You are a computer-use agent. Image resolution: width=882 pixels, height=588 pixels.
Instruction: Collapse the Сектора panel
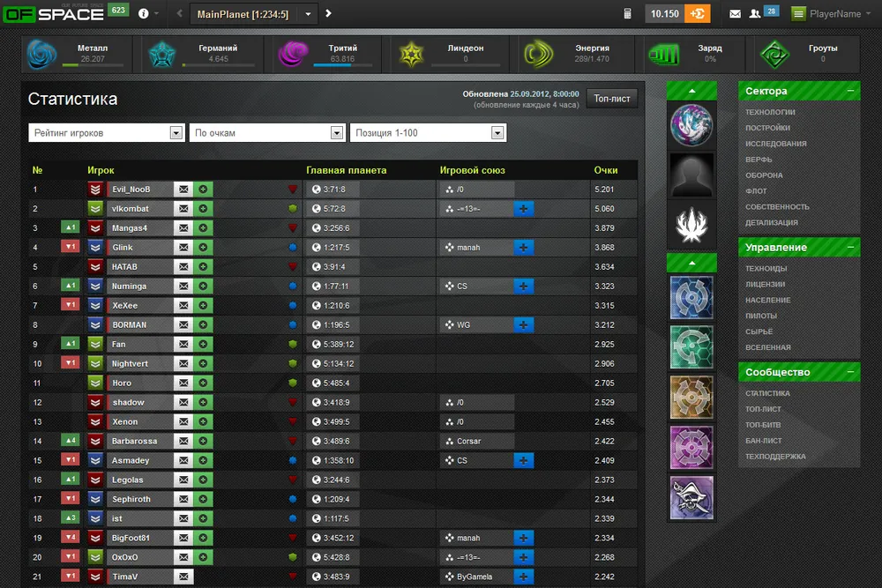pos(850,91)
